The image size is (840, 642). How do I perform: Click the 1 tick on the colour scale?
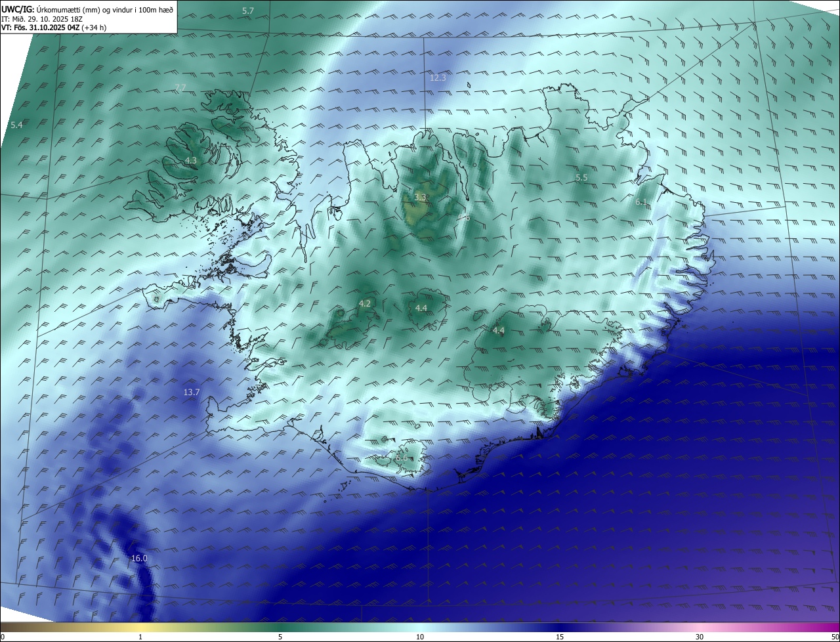point(140,637)
